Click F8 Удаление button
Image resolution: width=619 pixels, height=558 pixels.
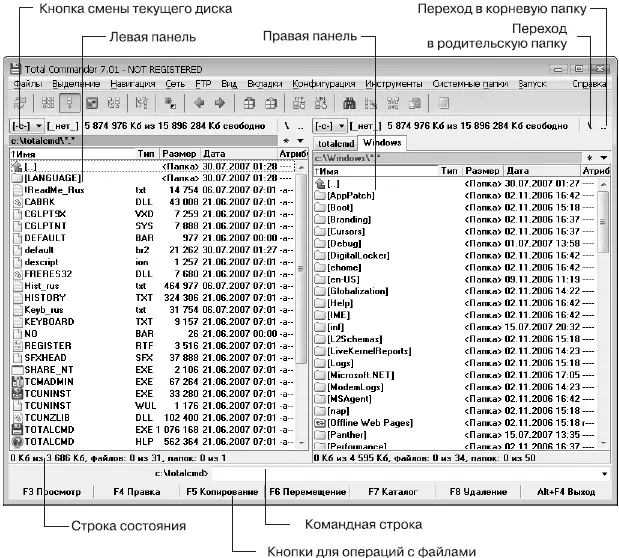point(478,492)
